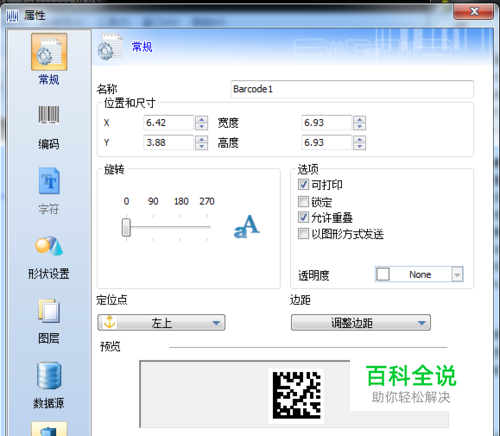Click the rotation preview 'aA' icon
Screen dimensions: 500x436
(x=247, y=226)
